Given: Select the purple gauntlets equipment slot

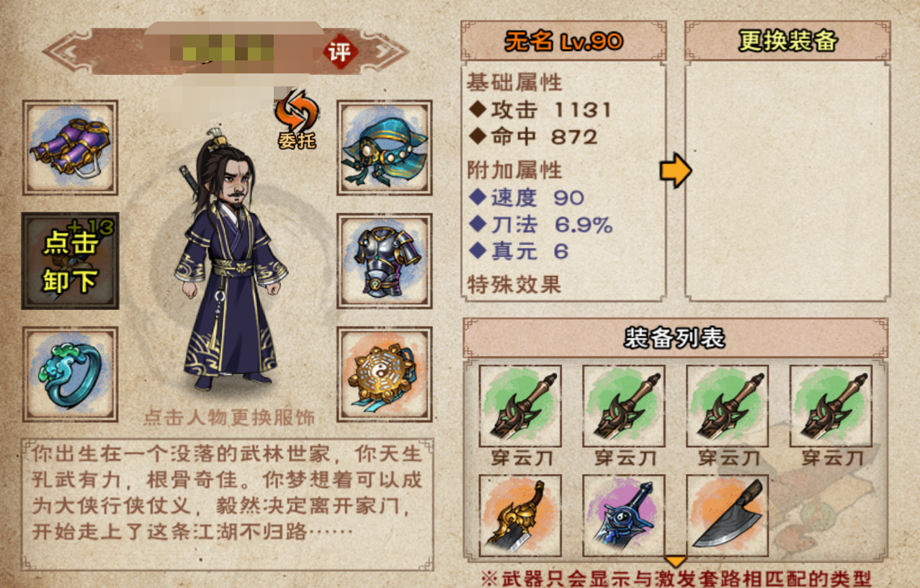Looking at the screenshot, I should tap(70, 148).
